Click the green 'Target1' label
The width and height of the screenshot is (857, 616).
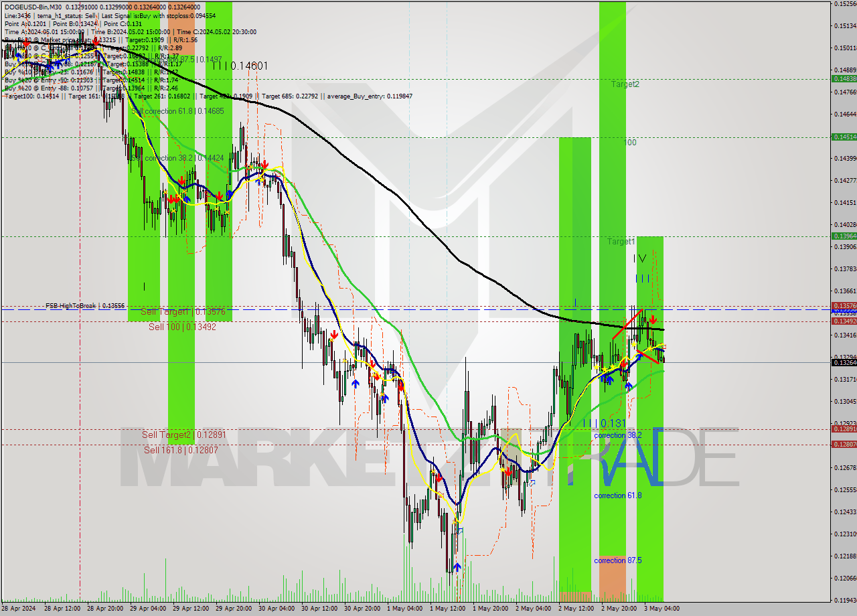[x=621, y=241]
